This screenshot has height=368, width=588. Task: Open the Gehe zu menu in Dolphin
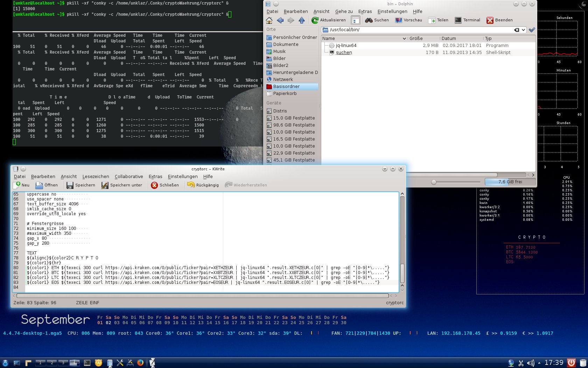pos(344,12)
